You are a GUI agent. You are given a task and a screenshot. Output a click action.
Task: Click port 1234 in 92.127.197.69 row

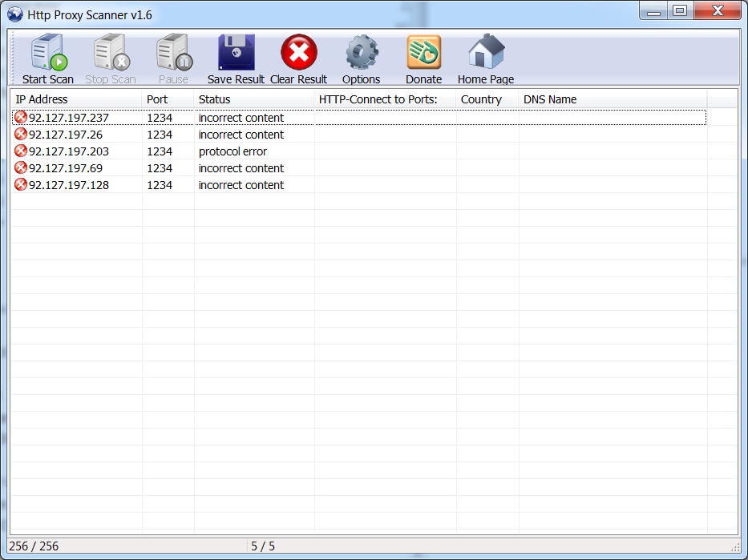[x=160, y=168]
